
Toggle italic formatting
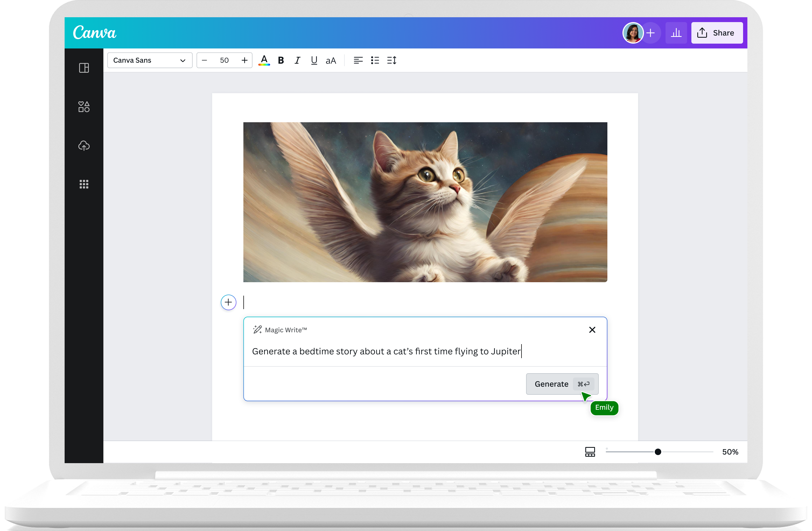coord(297,60)
